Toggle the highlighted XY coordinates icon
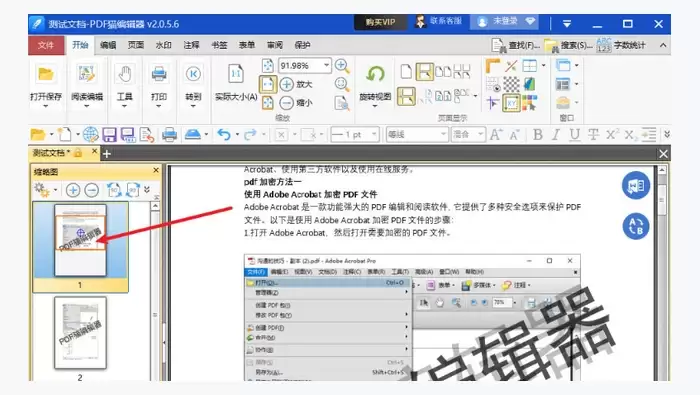This screenshot has width=700, height=395. [511, 103]
